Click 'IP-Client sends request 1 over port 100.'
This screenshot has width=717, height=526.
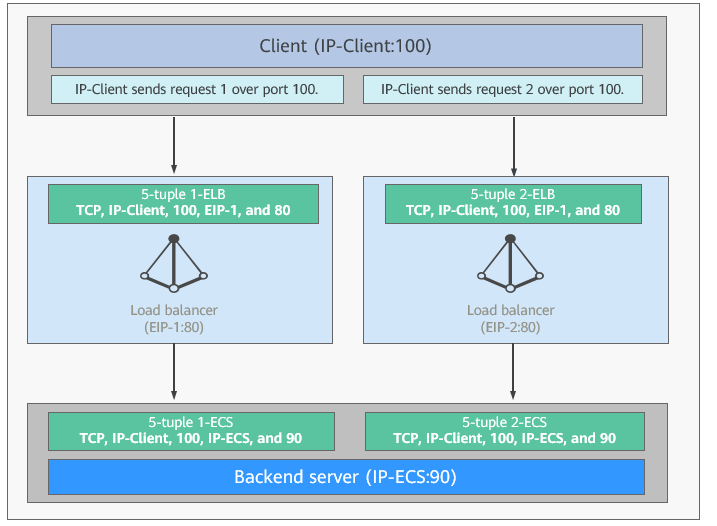tap(197, 90)
